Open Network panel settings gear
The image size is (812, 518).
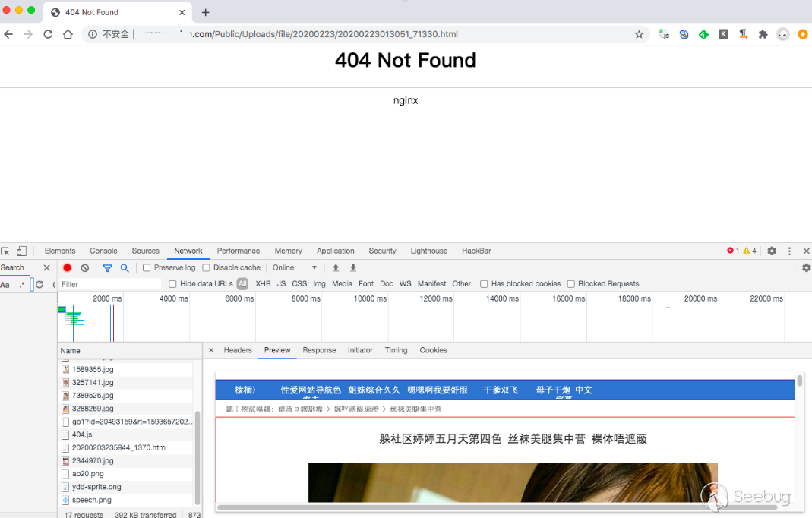[x=807, y=268]
